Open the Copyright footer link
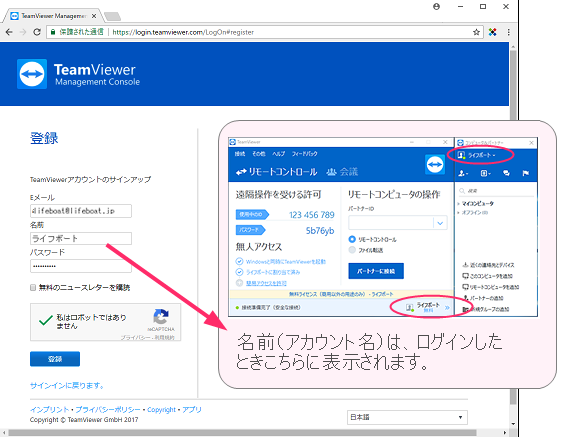 tap(161, 410)
